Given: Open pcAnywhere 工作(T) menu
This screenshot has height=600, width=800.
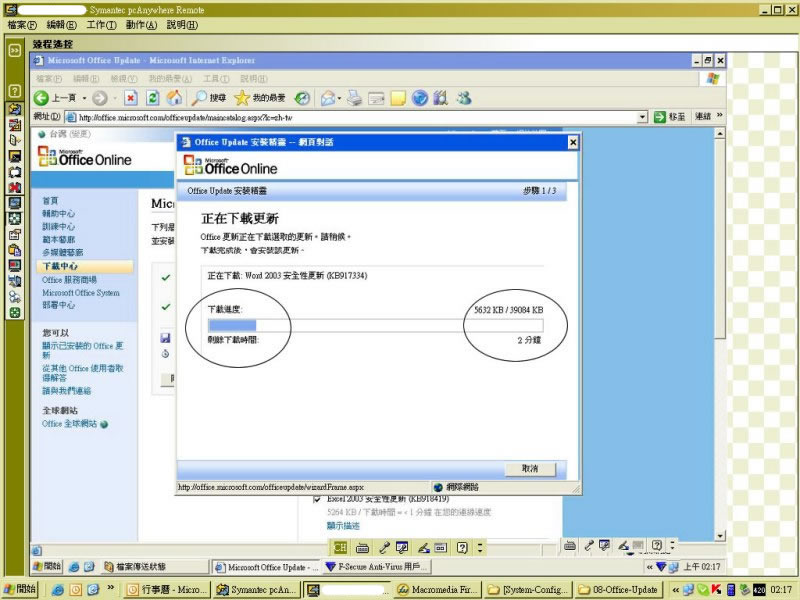Looking at the screenshot, I should [x=102, y=24].
